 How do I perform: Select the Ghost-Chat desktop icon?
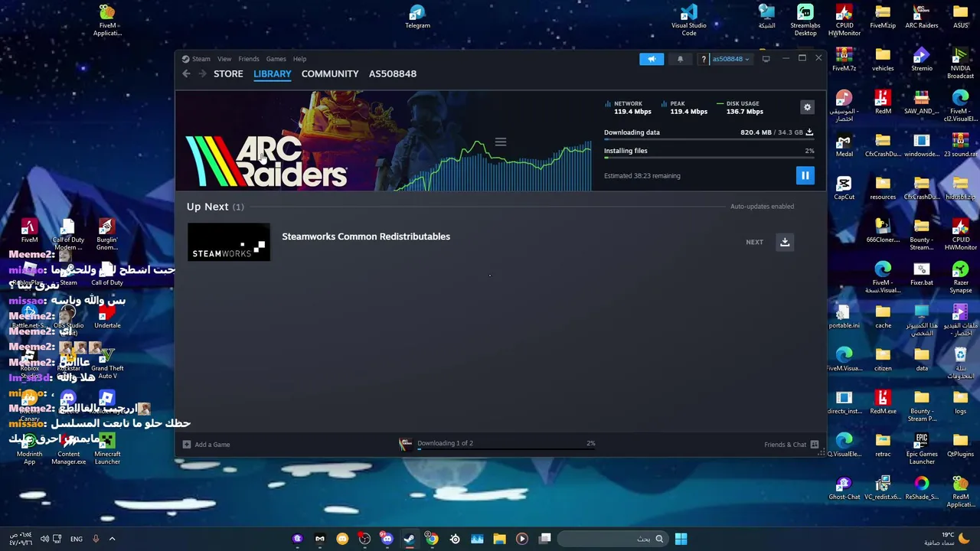tap(844, 488)
